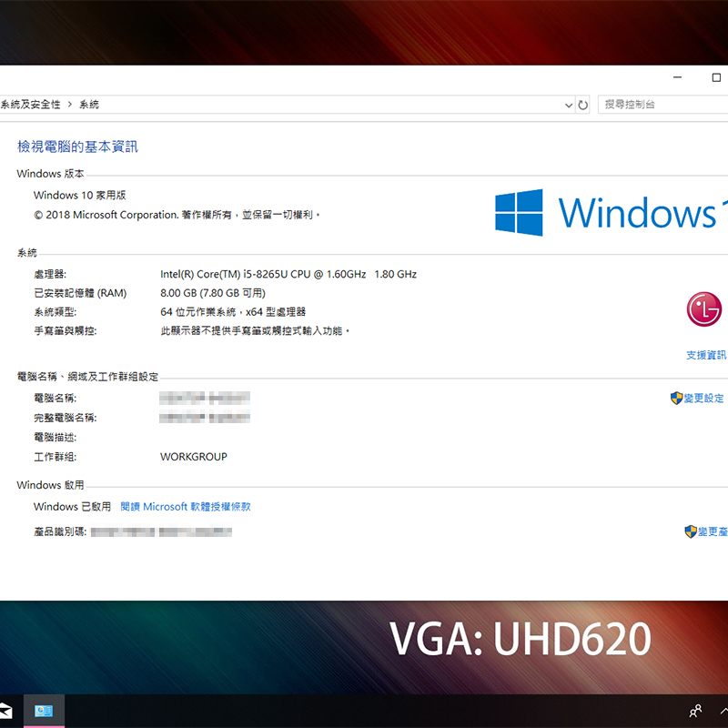Click the © 2018 Microsoft Corporation copyright line

point(177,215)
